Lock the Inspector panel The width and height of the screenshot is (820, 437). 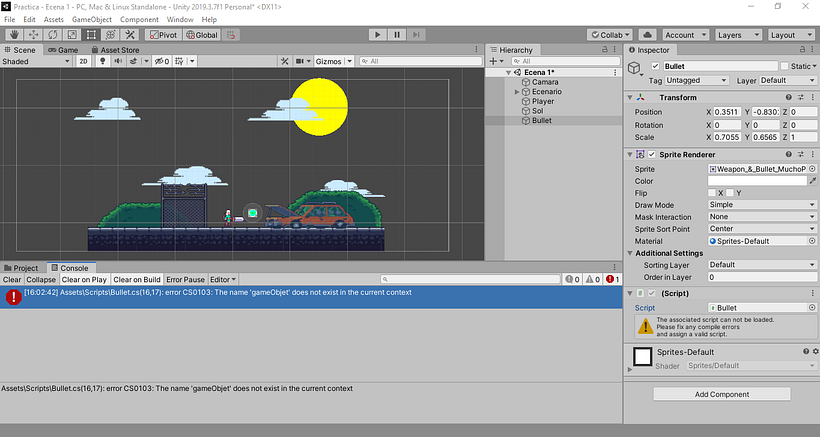point(802,49)
